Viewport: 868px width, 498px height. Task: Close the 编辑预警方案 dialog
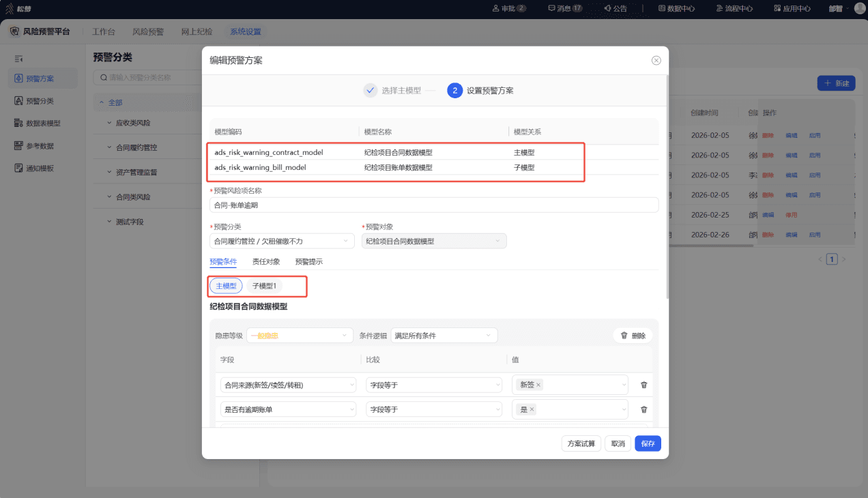coord(656,60)
